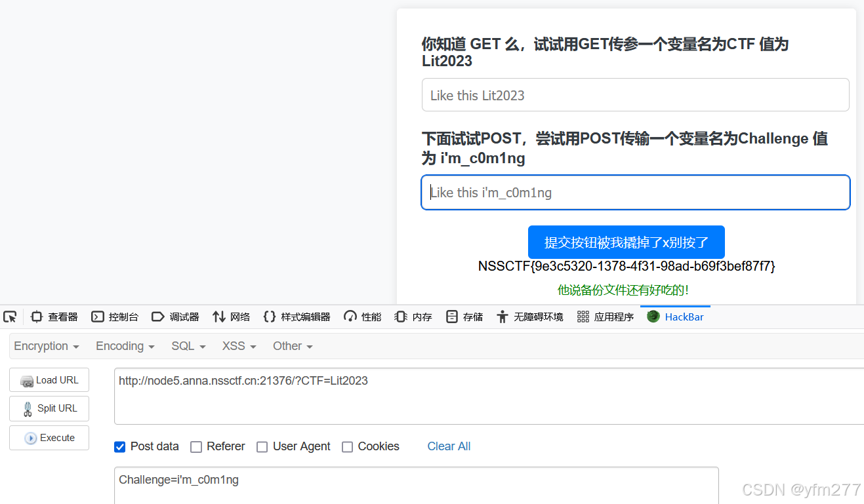Uncheck the Post data checkbox
Screen dimensions: 864x504
(119, 447)
